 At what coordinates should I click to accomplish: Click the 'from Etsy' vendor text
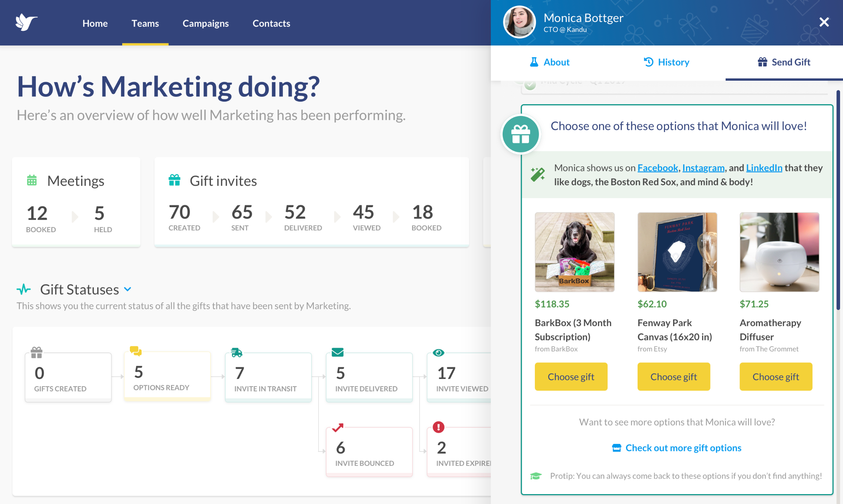652,349
